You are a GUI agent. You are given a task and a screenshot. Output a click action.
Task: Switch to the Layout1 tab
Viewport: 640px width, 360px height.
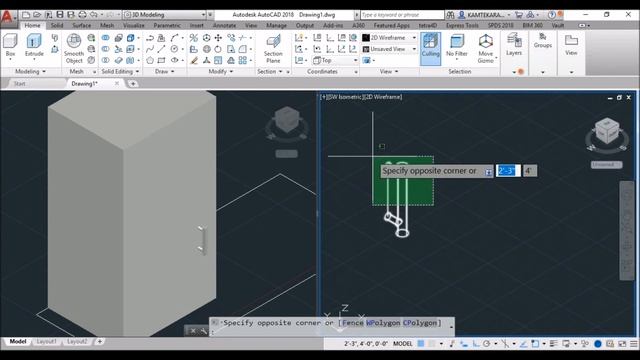click(x=46, y=342)
